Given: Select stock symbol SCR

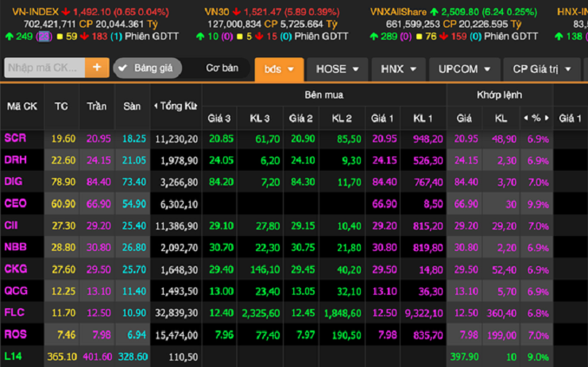Looking at the screenshot, I should [x=15, y=138].
